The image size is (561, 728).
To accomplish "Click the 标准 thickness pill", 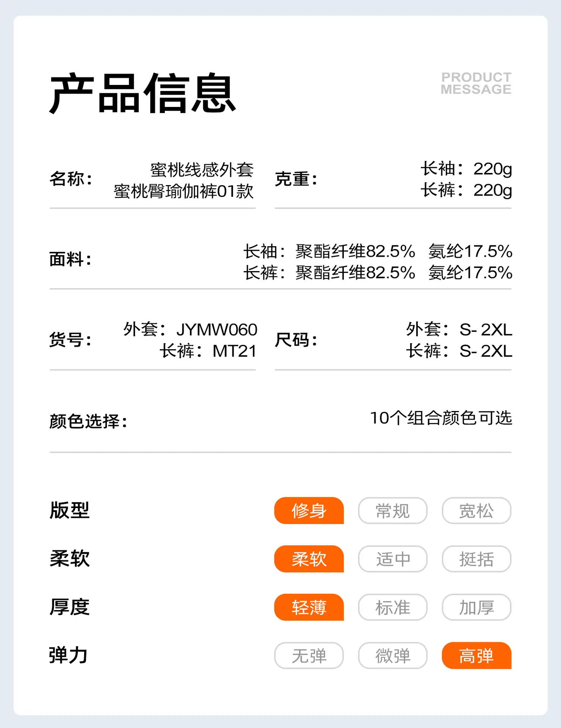I will [393, 607].
